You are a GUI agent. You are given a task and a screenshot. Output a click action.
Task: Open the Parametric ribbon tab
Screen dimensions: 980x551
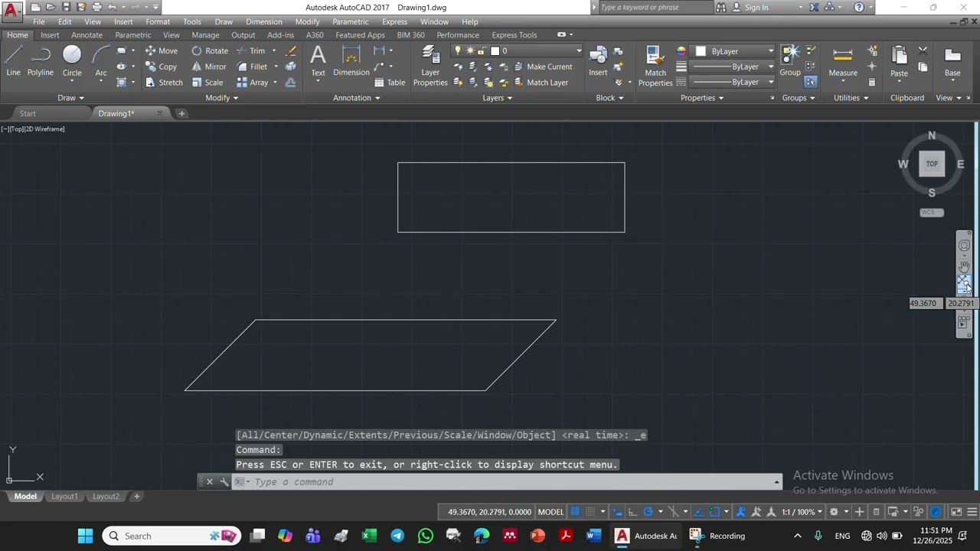click(133, 35)
